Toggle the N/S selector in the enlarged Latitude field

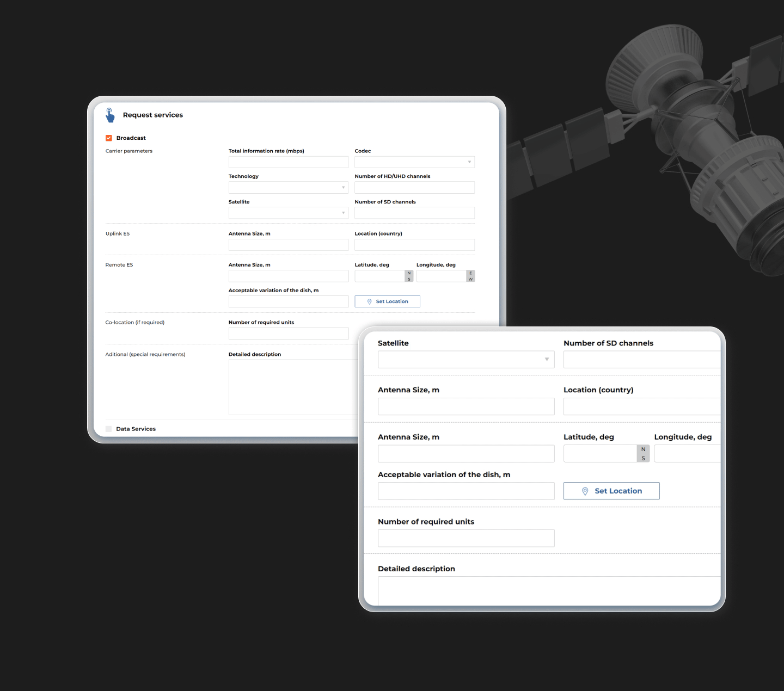coord(643,454)
